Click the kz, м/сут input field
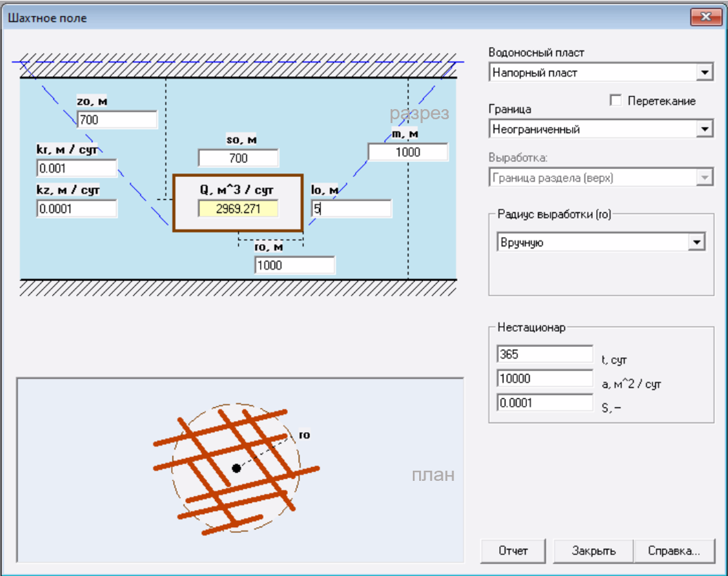The height and width of the screenshot is (576, 728). (x=77, y=209)
